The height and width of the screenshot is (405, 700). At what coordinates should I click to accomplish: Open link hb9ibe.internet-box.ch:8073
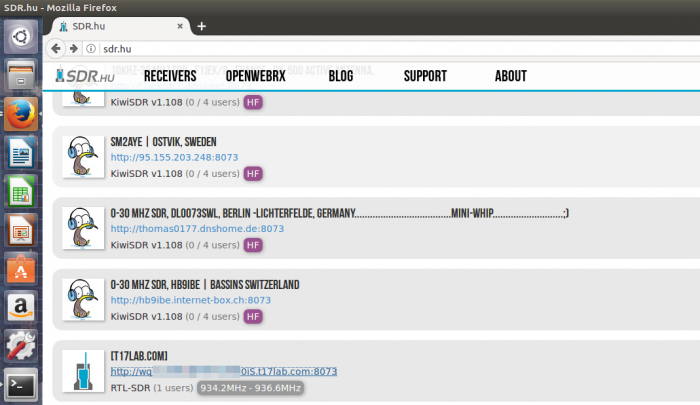191,300
